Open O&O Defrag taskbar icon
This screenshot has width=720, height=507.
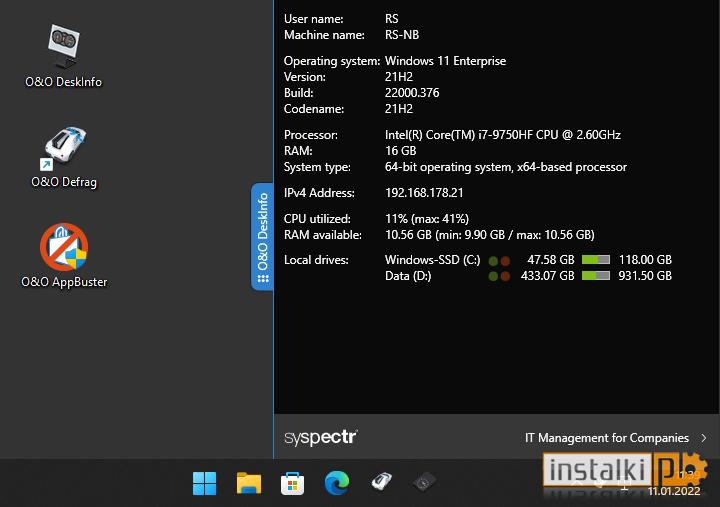(x=381, y=482)
